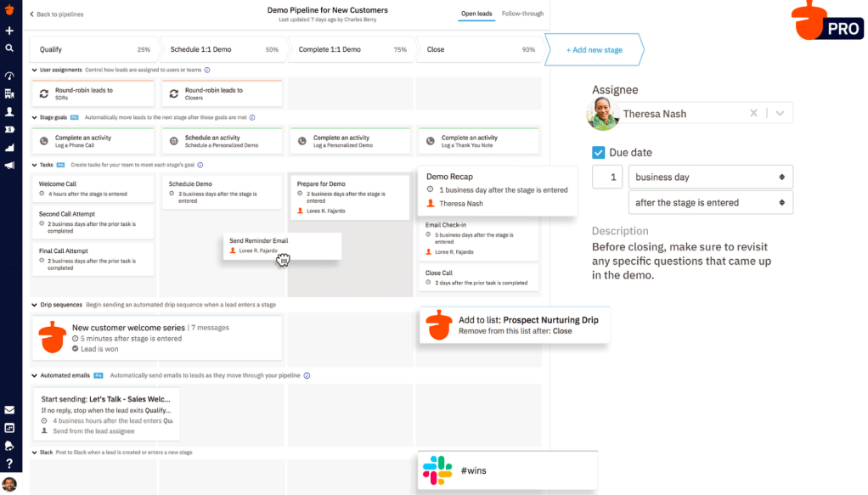The width and height of the screenshot is (868, 495).
Task: Switch to the Follow-through tab
Action: tap(521, 15)
